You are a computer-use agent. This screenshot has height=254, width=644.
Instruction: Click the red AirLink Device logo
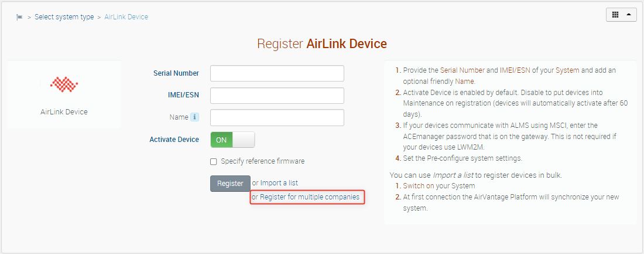64,86
